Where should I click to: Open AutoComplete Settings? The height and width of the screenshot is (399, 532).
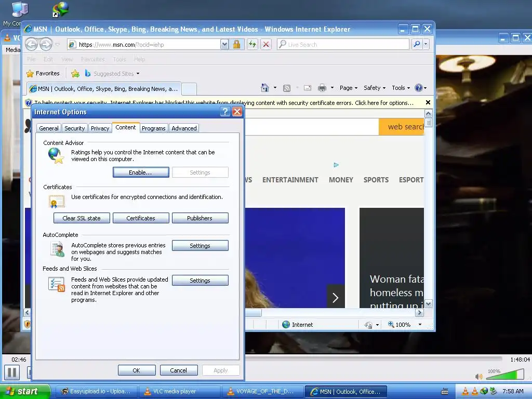click(x=200, y=246)
